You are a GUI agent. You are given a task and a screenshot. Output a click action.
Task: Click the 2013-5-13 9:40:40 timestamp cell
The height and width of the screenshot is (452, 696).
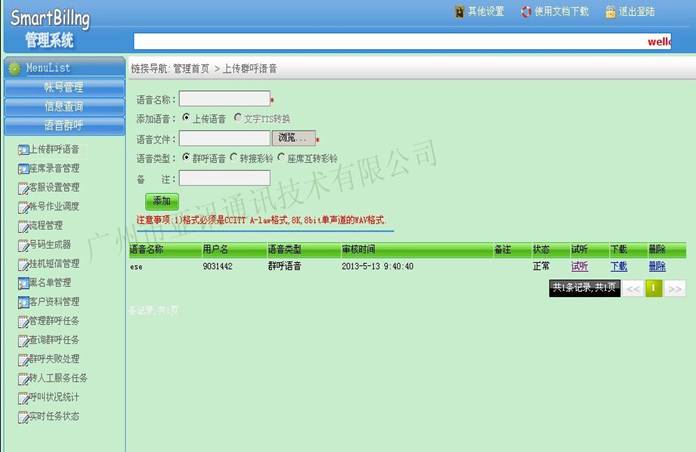(377, 266)
